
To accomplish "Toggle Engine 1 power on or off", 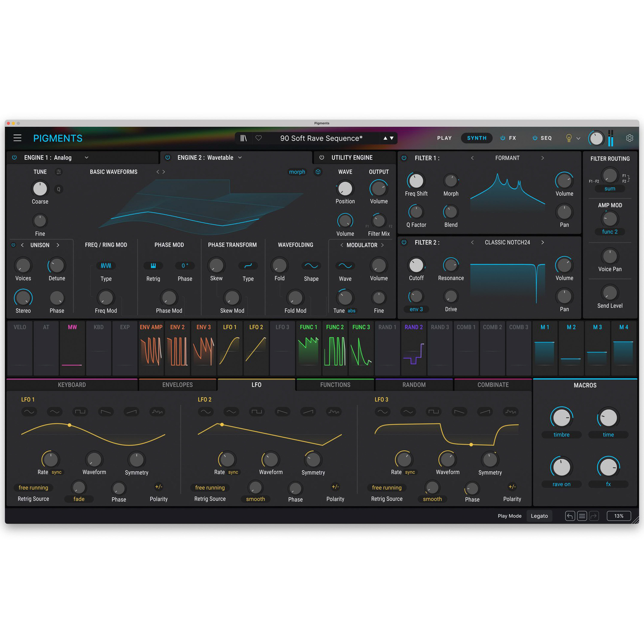I will tap(14, 157).
